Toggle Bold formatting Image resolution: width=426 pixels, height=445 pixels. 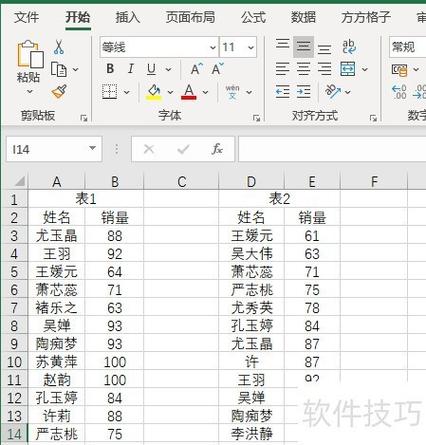click(110, 69)
